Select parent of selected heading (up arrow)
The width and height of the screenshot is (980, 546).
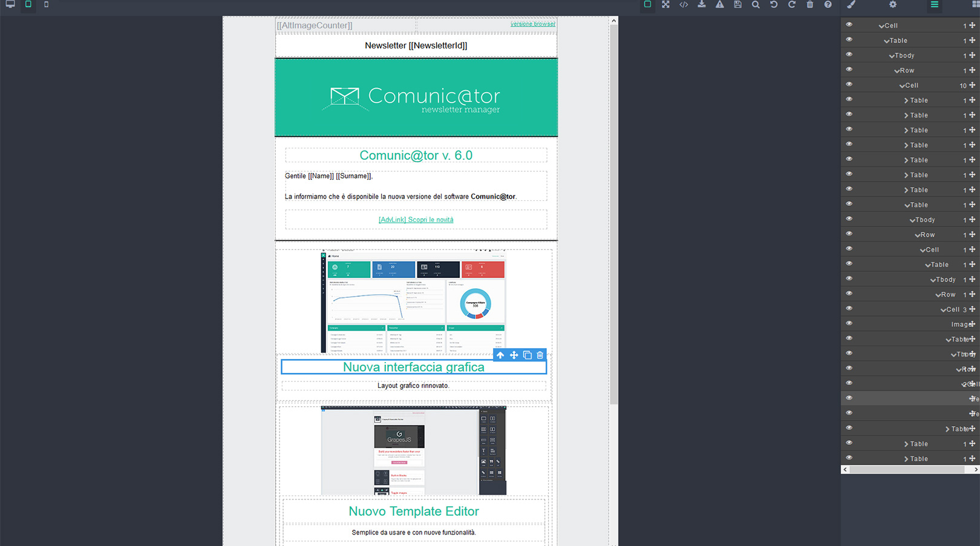[x=500, y=355]
